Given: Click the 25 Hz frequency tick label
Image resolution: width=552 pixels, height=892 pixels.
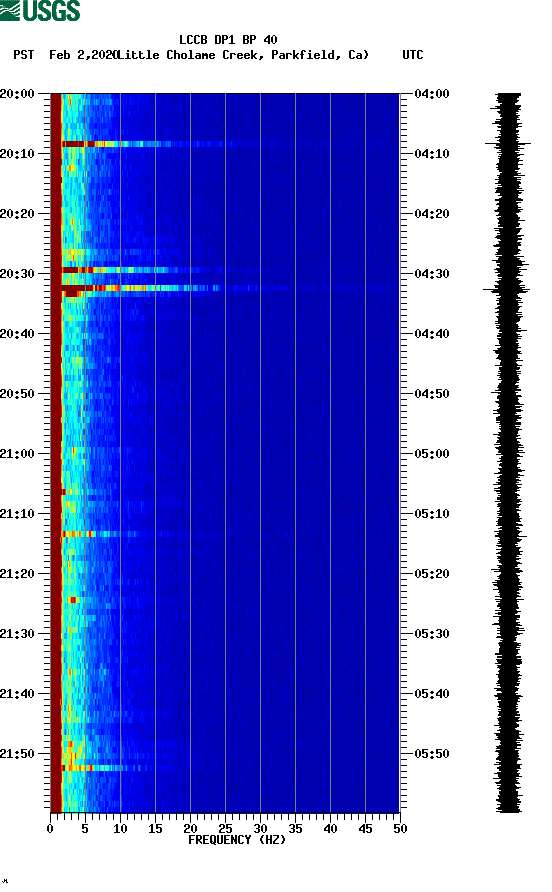Looking at the screenshot, I should tap(225, 829).
